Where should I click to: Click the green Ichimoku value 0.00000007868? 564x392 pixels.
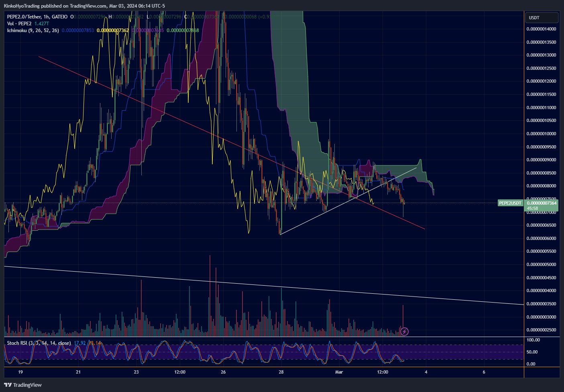coord(183,30)
